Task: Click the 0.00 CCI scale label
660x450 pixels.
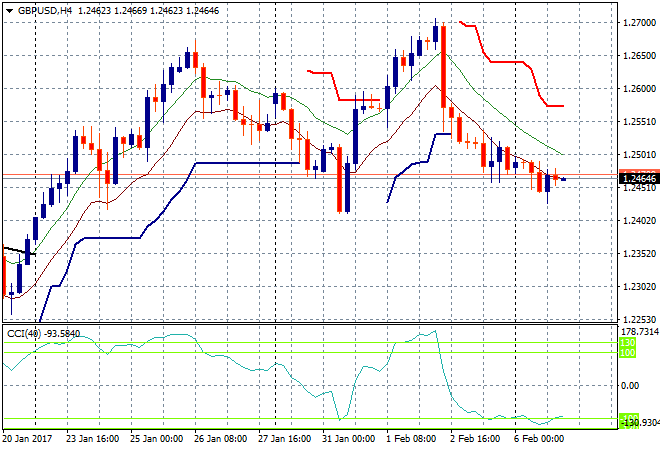Action: point(630,386)
